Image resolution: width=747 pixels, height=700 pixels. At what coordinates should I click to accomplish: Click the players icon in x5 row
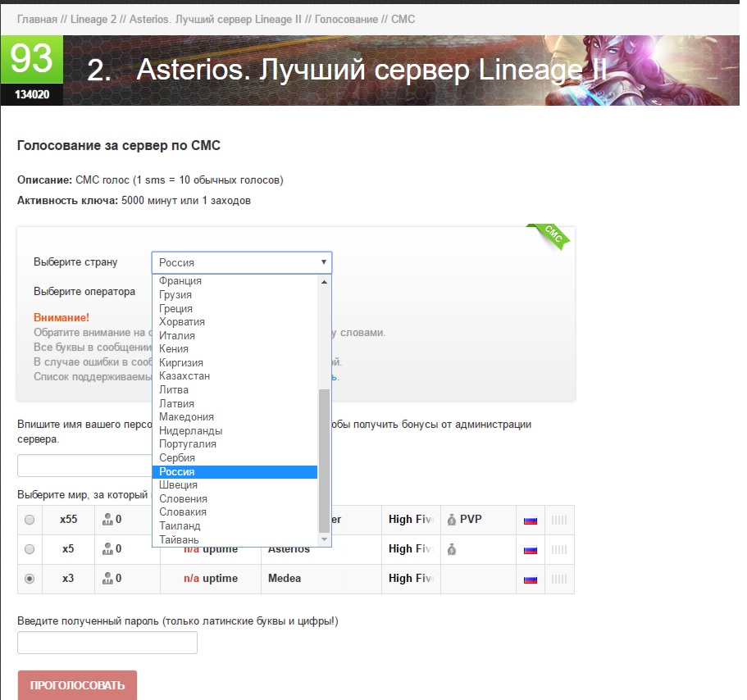pyautogui.click(x=107, y=549)
